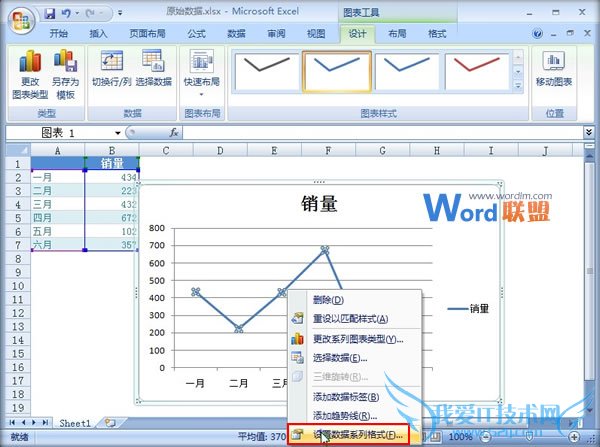
Task: Click the January data point marker
Action: coord(196,292)
